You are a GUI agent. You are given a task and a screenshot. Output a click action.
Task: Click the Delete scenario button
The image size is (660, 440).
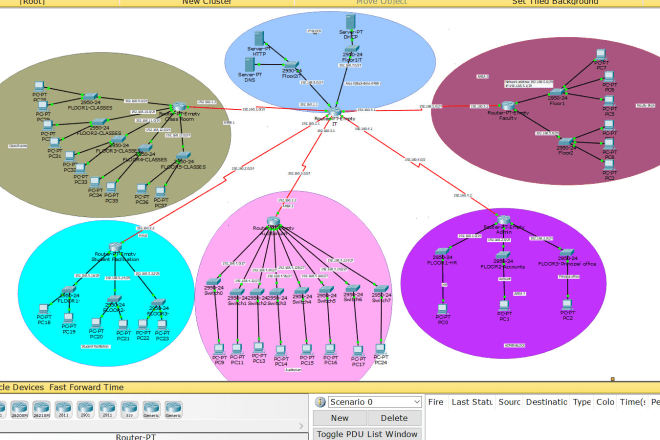point(394,418)
